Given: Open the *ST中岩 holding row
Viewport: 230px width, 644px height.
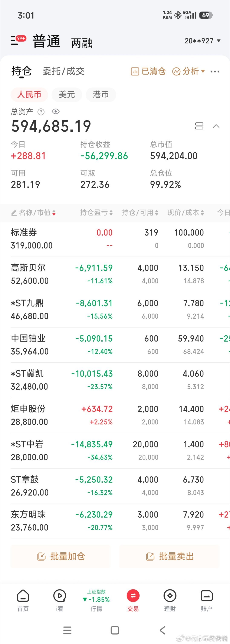Looking at the screenshot, I should pyautogui.click(x=115, y=451).
